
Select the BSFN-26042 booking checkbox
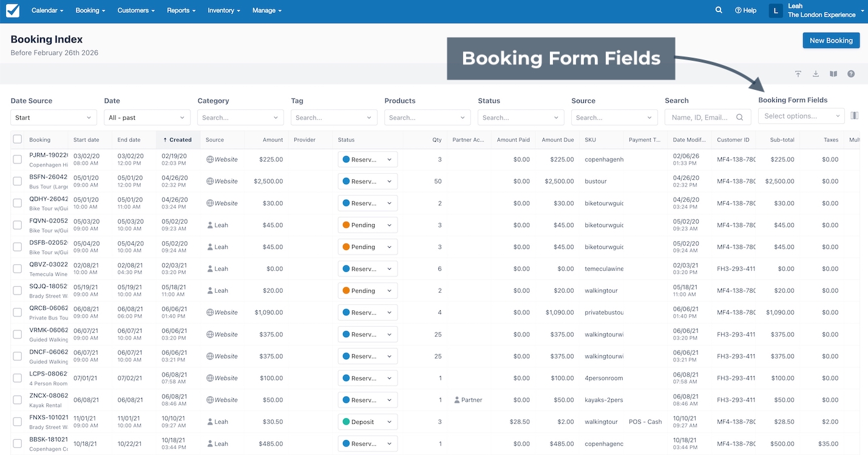(18, 181)
